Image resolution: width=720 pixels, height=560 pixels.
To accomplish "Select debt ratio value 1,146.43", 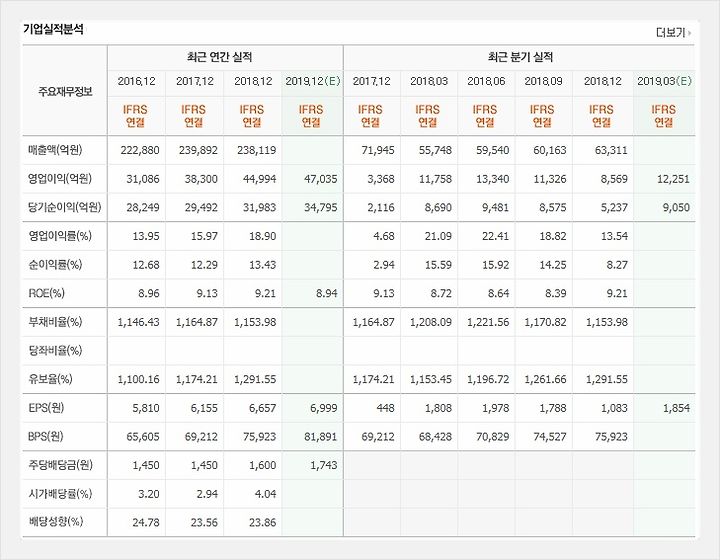I will (139, 322).
